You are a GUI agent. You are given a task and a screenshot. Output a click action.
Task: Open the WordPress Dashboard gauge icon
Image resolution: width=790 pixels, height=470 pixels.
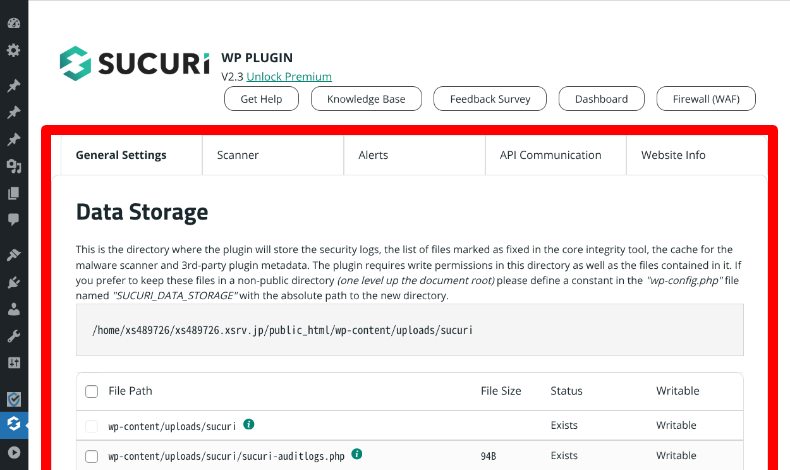pyautogui.click(x=14, y=23)
